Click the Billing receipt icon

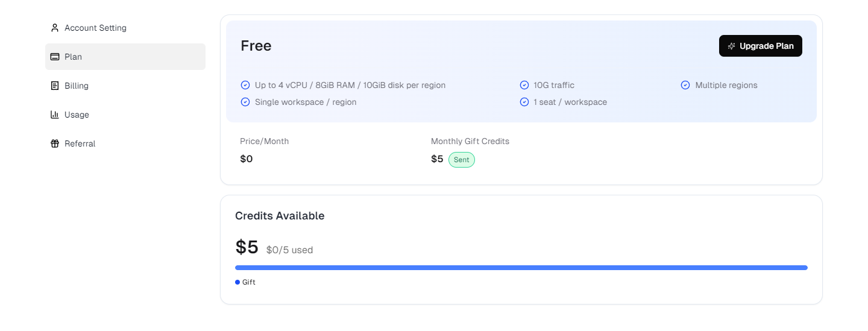pyautogui.click(x=55, y=86)
